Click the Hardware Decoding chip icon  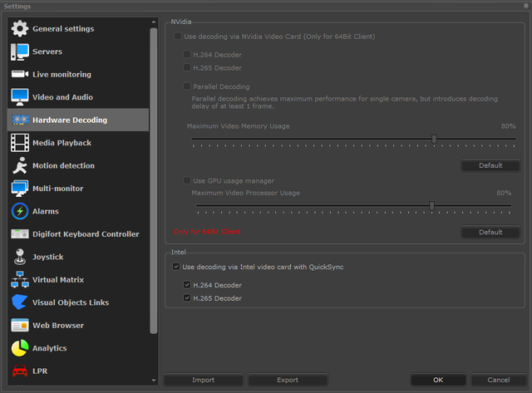pos(20,120)
